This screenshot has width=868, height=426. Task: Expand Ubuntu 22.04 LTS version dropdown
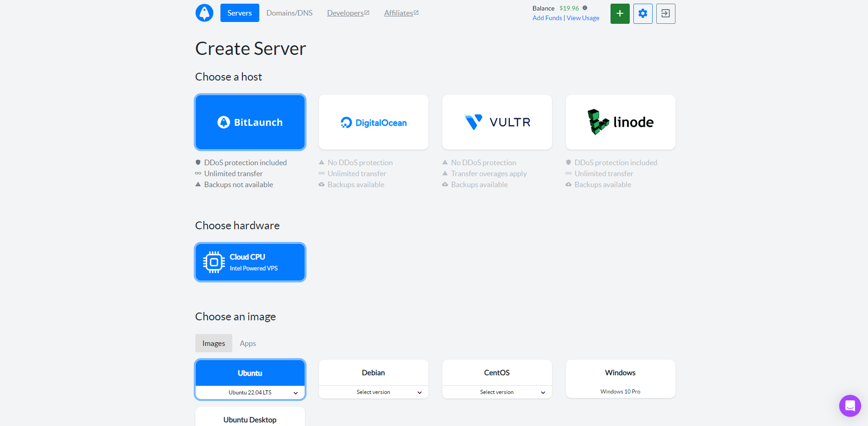pyautogui.click(x=250, y=393)
